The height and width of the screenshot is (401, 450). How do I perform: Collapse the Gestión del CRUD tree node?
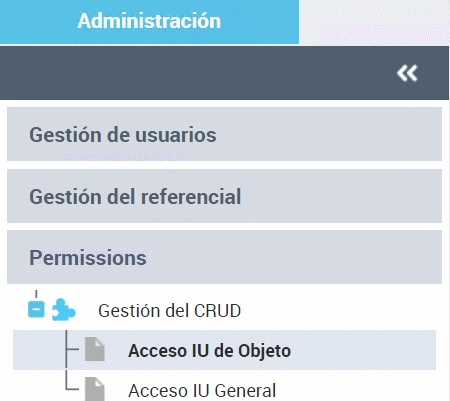[36, 309]
